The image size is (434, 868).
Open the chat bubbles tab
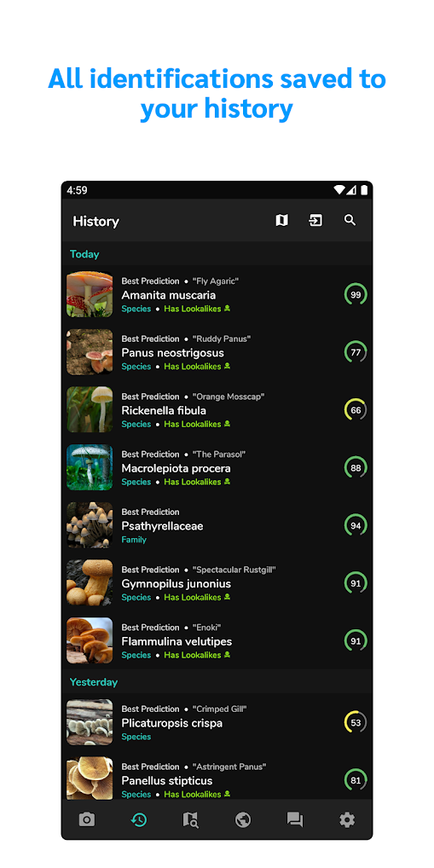click(295, 819)
